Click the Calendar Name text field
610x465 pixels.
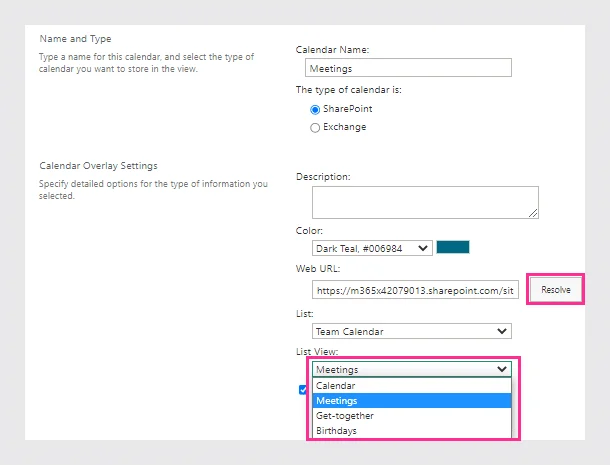click(x=408, y=68)
